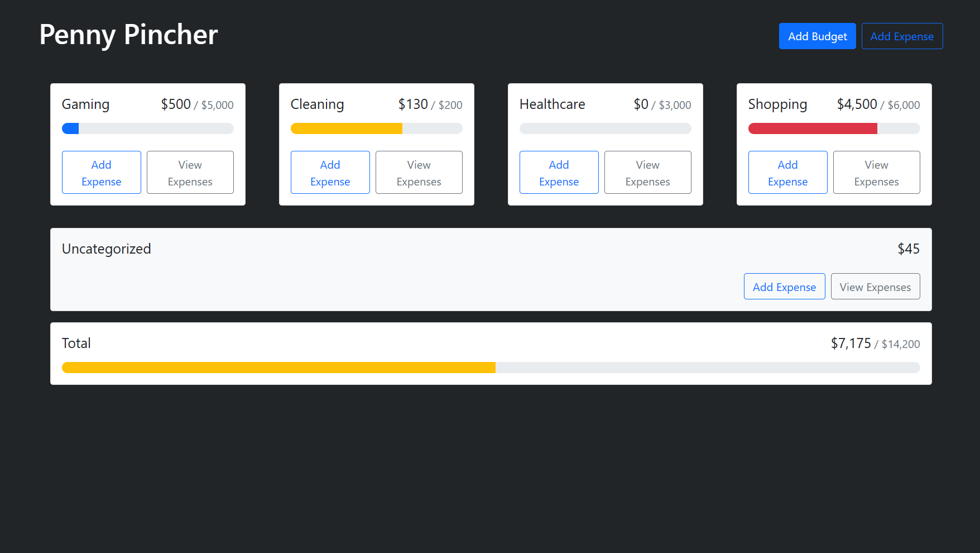Click the Healthcare budget card
This screenshot has height=553, width=980.
pyautogui.click(x=605, y=144)
